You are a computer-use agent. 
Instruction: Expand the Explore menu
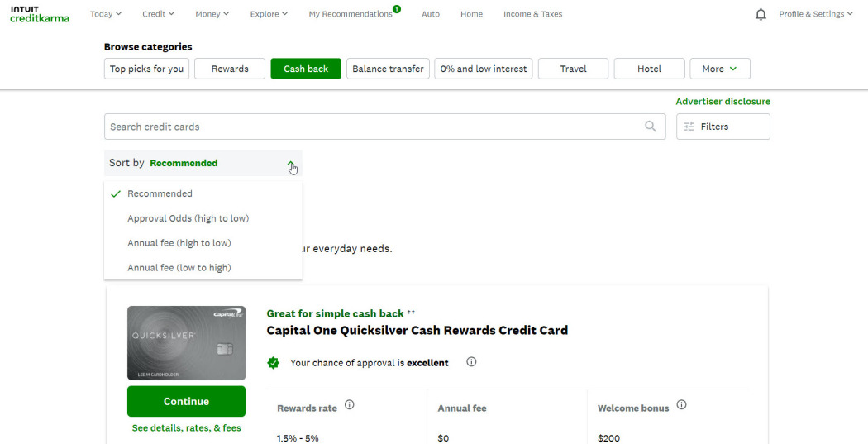tap(269, 14)
